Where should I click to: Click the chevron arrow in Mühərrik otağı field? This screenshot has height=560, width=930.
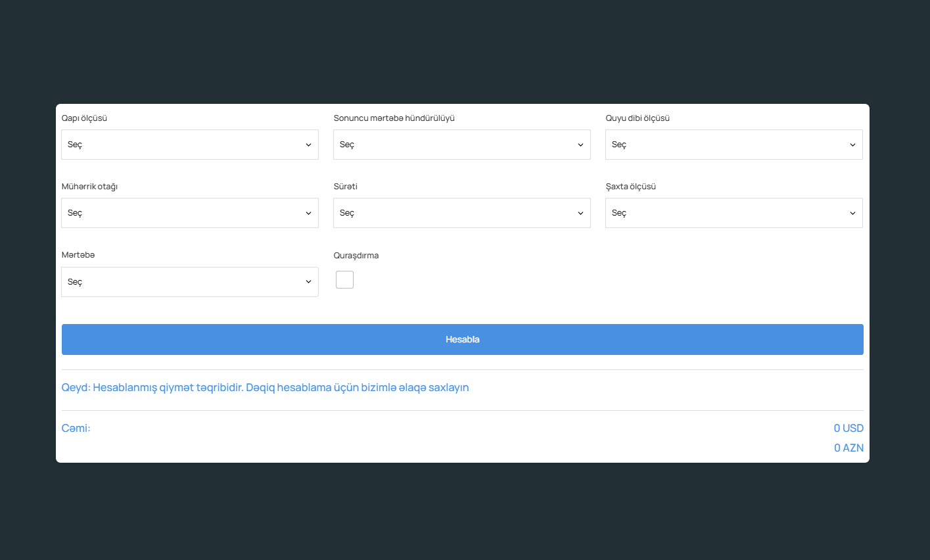pos(308,213)
